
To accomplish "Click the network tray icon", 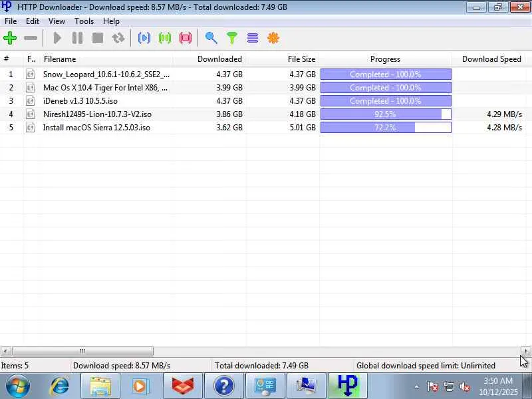I will point(449,386).
